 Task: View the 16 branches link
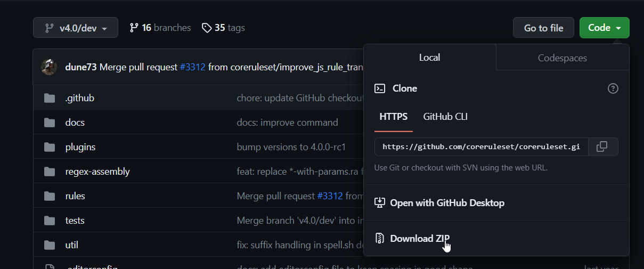click(160, 28)
